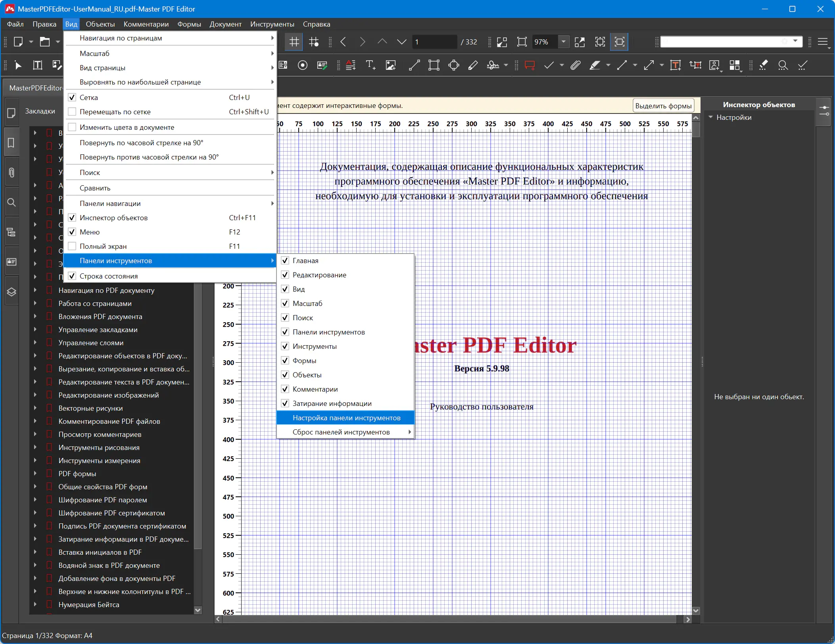Open the PDF формы bookmark
The width and height of the screenshot is (835, 644).
coord(77,474)
